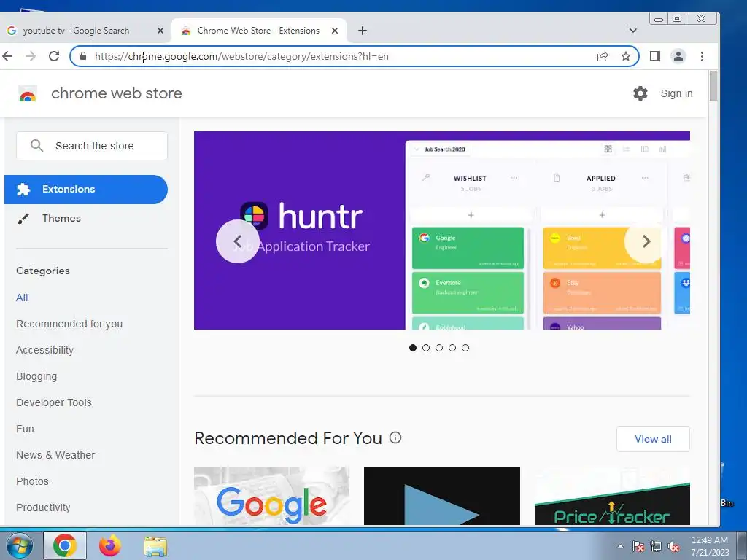Select second carousel dot indicator

426,348
